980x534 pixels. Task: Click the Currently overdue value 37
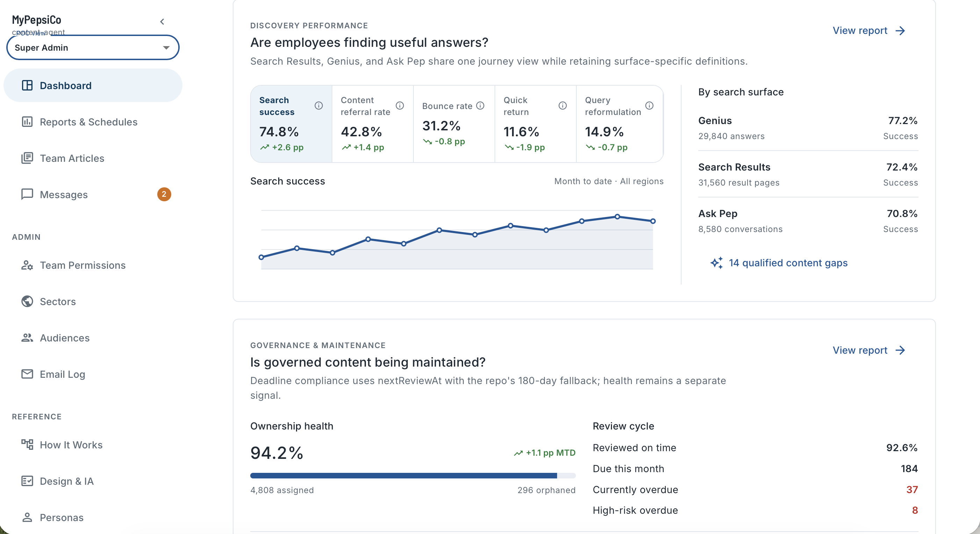[912, 490]
